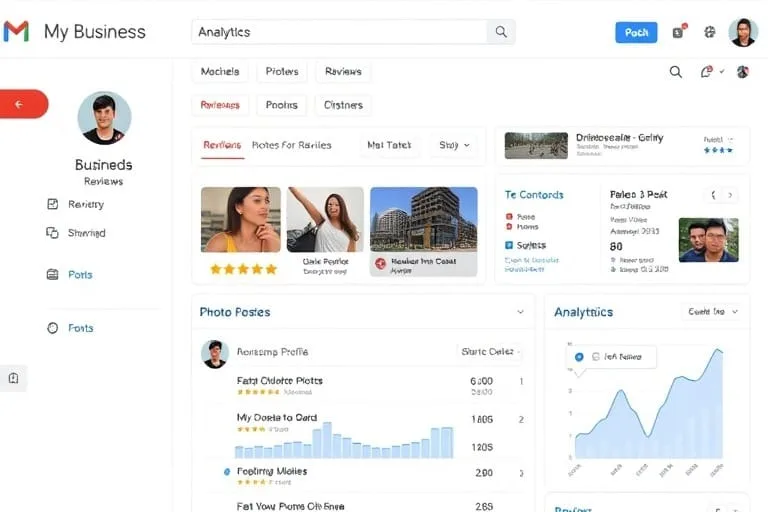The image size is (768, 512).
Task: Open the Potls sidebar link
Action: point(80,274)
